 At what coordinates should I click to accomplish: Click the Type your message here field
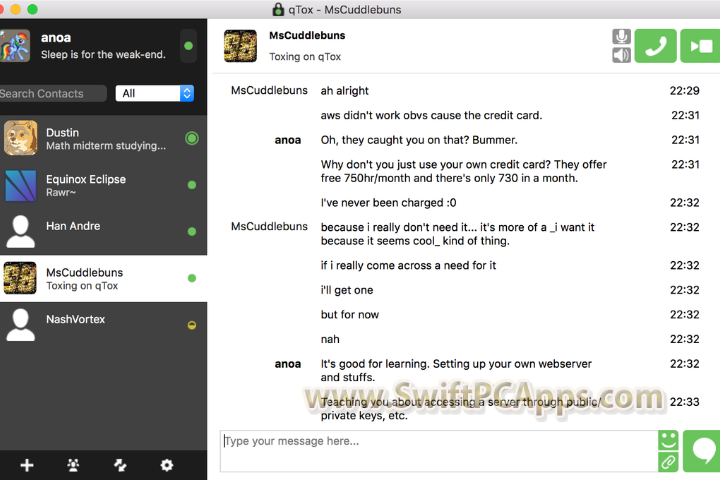click(x=439, y=451)
